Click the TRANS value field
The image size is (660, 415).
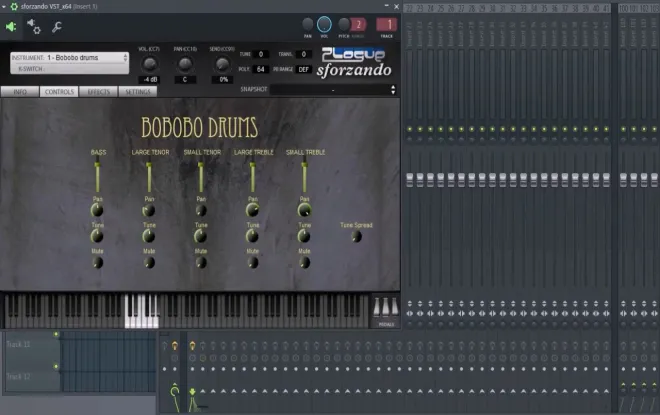[x=303, y=54]
